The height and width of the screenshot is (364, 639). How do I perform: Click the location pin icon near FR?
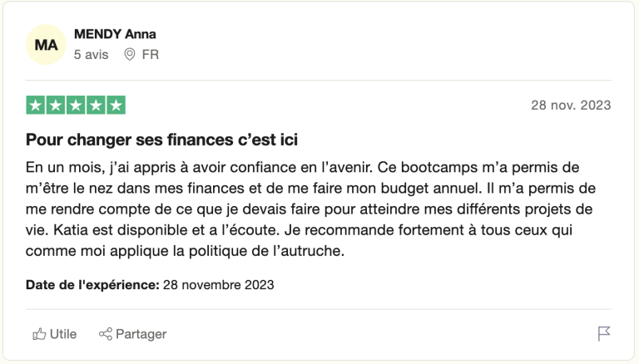[129, 55]
